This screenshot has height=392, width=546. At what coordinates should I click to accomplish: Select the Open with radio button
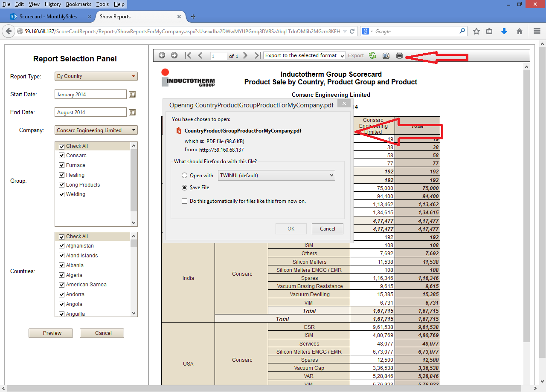tap(184, 176)
